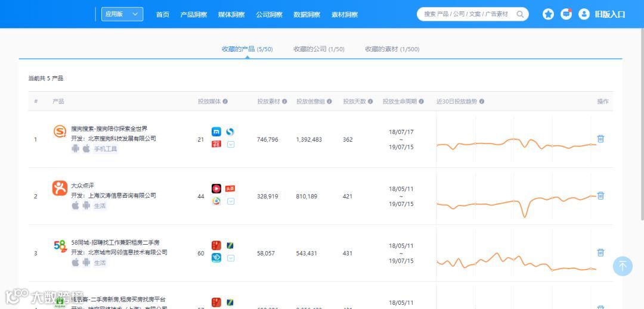Image resolution: width=644 pixels, height=309 pixels.
Task: Click info icon beside 投放天数 header
Action: [x=370, y=101]
